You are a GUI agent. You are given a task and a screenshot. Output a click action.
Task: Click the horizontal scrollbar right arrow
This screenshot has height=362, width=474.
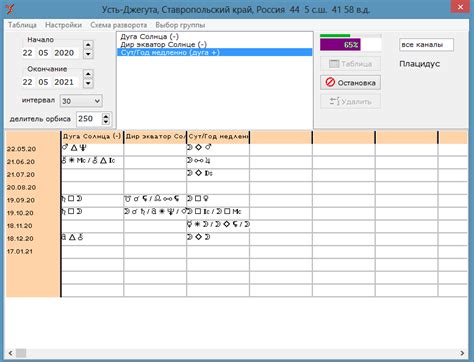click(x=462, y=353)
